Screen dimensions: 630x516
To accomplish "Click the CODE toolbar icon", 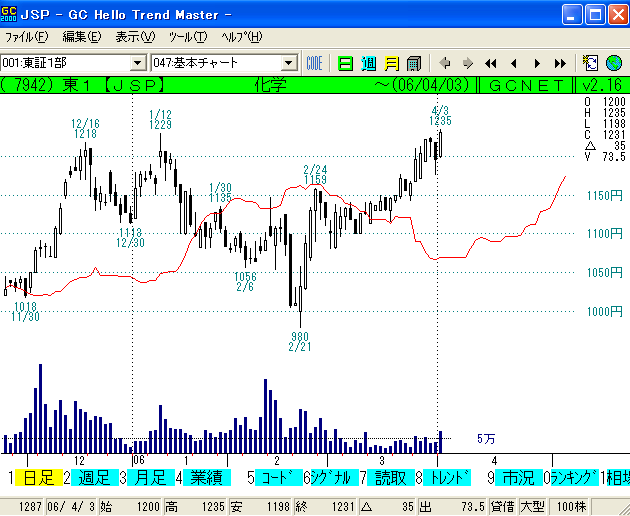I will 314,62.
